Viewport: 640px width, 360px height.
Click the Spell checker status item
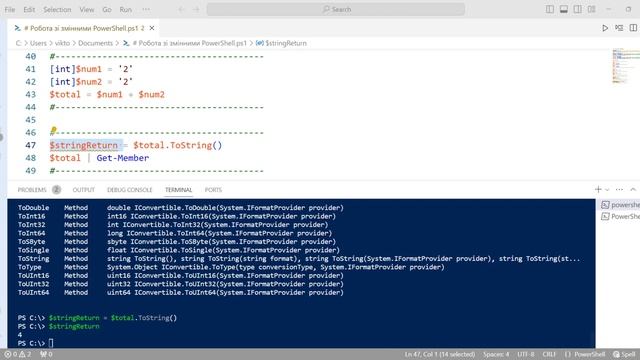[625, 354]
